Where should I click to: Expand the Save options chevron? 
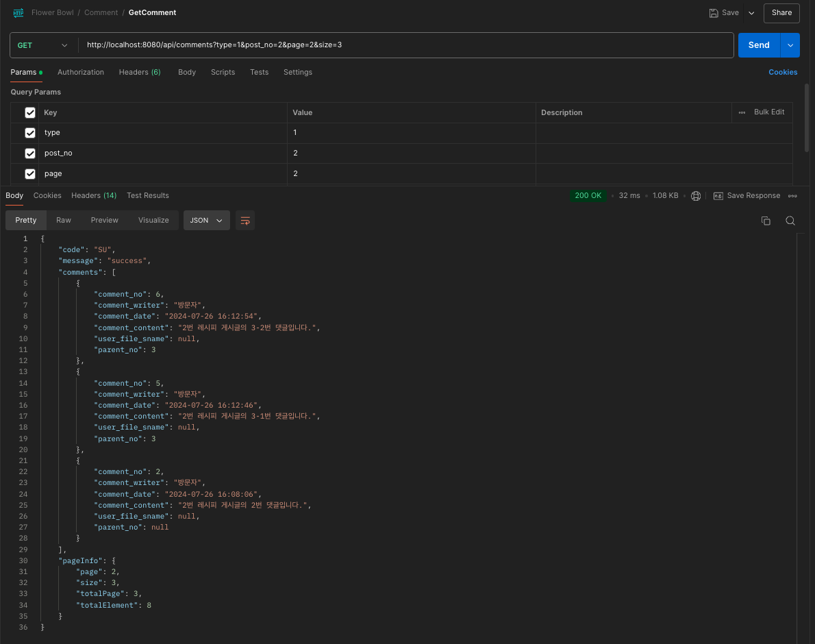click(751, 13)
